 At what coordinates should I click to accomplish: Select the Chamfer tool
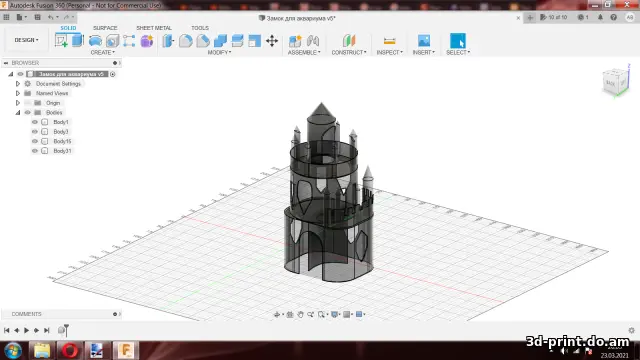203,41
